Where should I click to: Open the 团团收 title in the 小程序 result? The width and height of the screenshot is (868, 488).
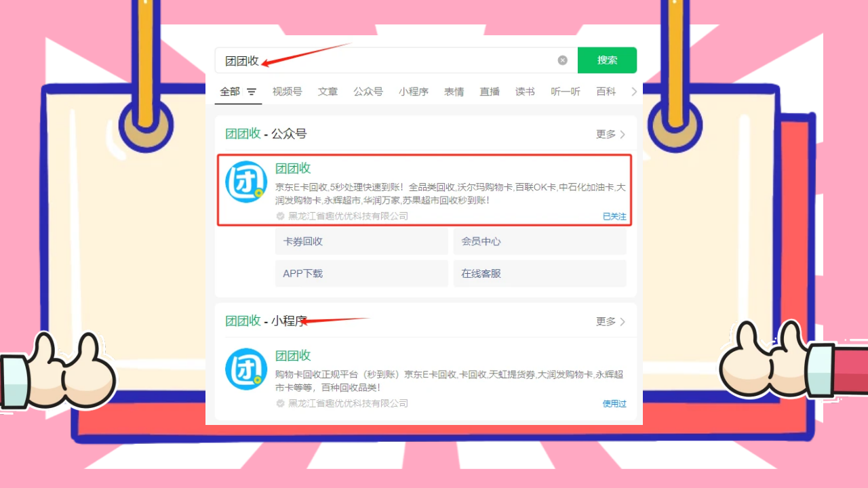293,356
